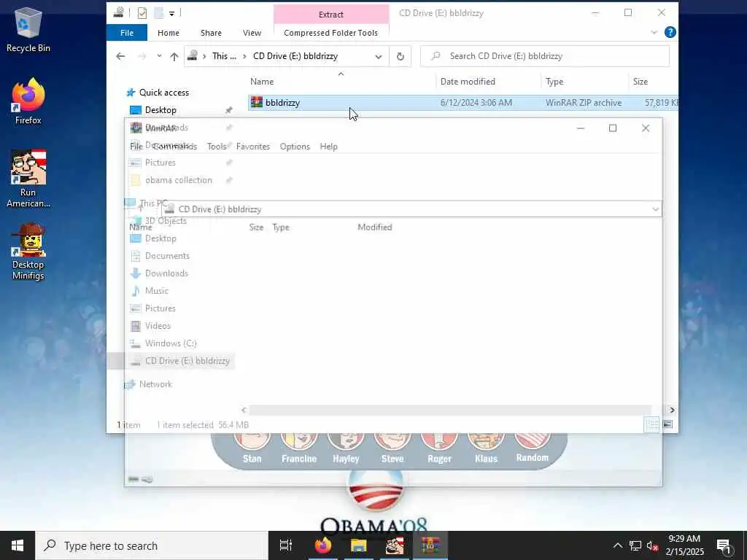Select the Roger character button
The image size is (747, 560).
(439, 448)
